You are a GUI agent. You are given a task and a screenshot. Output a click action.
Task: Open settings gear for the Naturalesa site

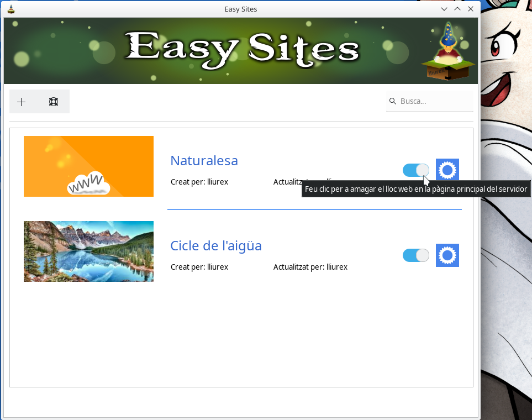447,170
